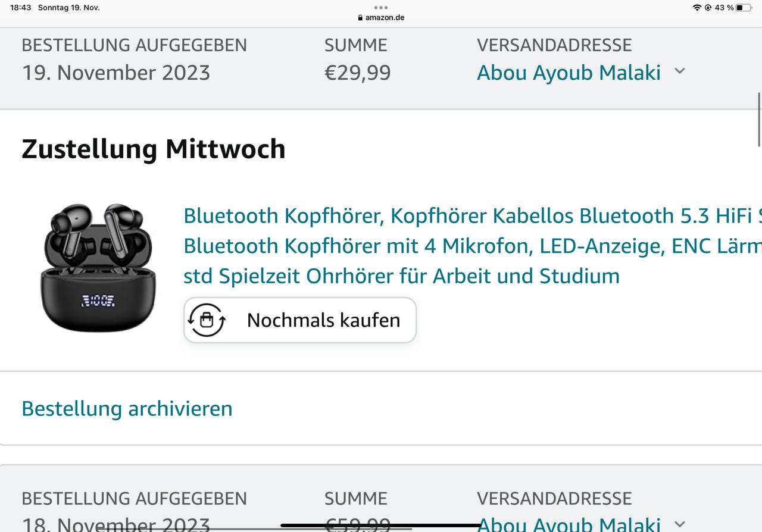Tap the 43 % battery percentage
Viewport: 762px width, 532px height.
[x=724, y=8]
